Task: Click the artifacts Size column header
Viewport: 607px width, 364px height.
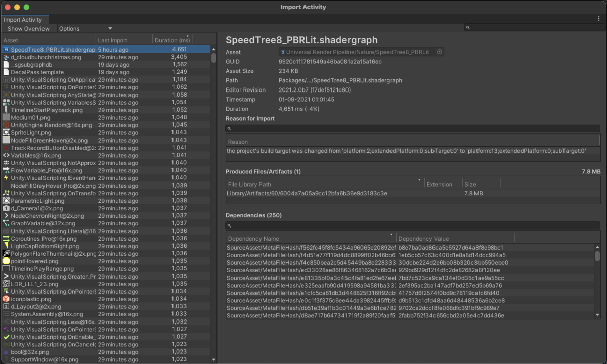Action: (x=481, y=184)
